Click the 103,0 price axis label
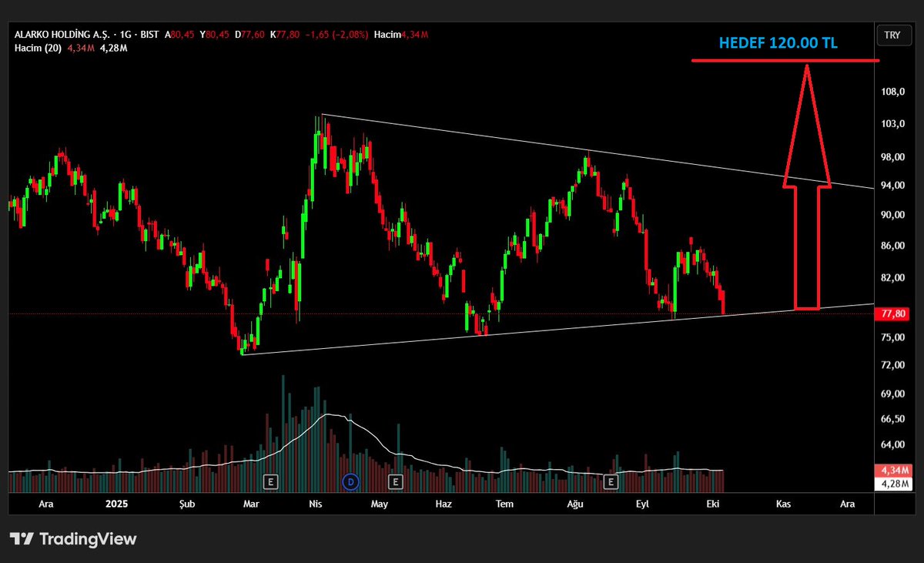 pyautogui.click(x=892, y=124)
